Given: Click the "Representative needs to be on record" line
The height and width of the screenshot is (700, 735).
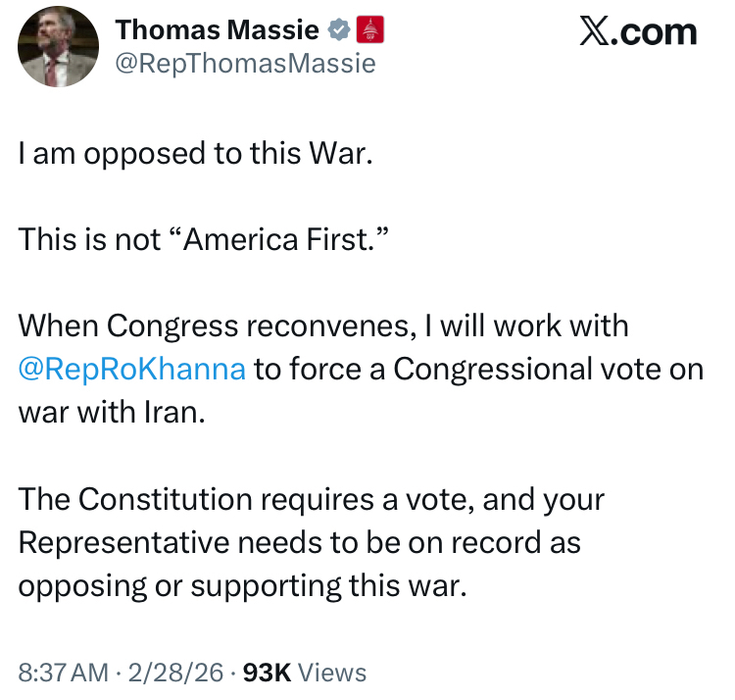Looking at the screenshot, I should point(299,541).
